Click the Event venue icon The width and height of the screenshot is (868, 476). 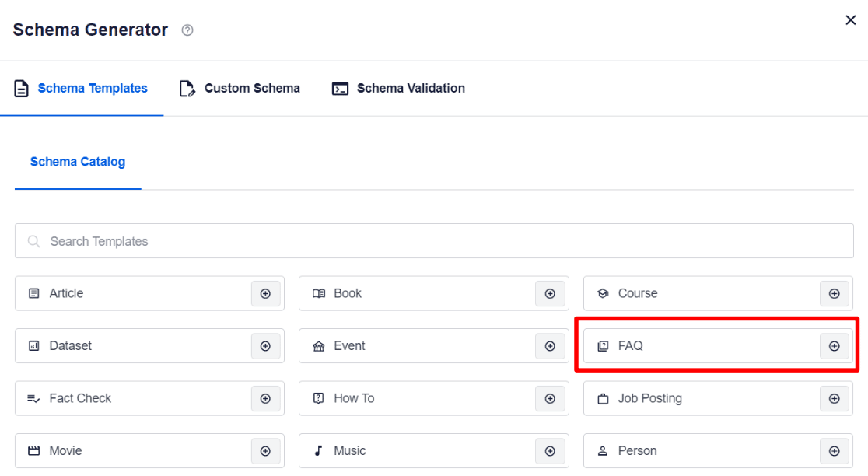(x=320, y=345)
